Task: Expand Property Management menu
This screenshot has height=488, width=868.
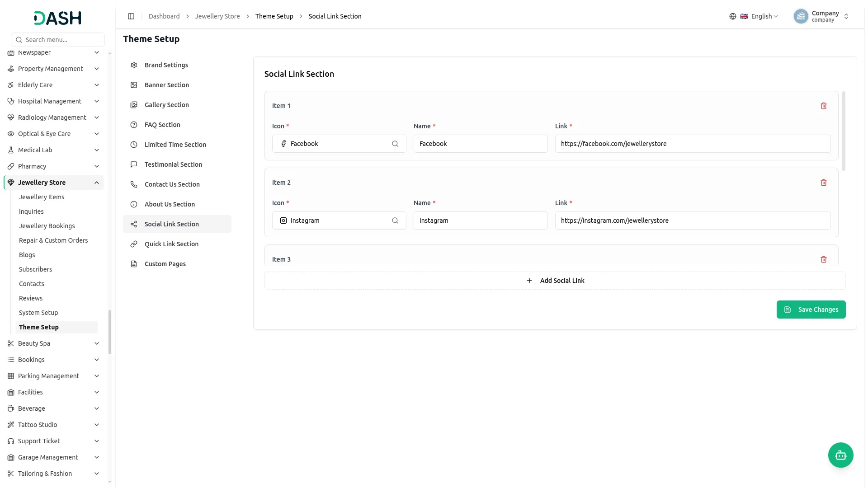Action: [54, 69]
